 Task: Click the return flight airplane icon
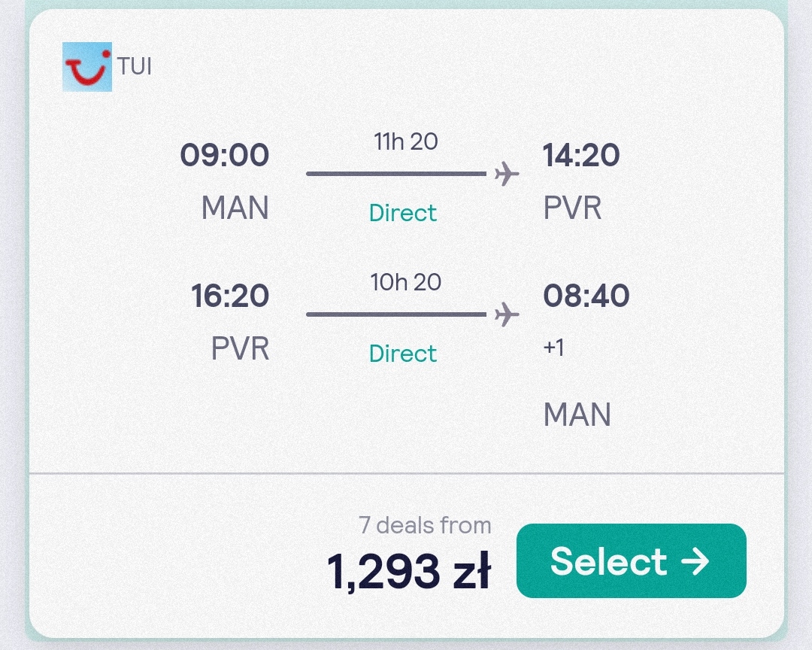pyautogui.click(x=507, y=314)
